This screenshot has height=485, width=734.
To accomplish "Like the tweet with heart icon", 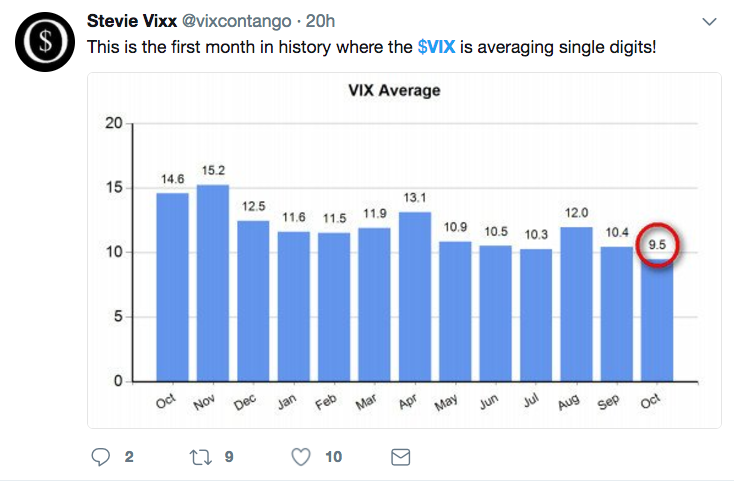I will [x=300, y=457].
